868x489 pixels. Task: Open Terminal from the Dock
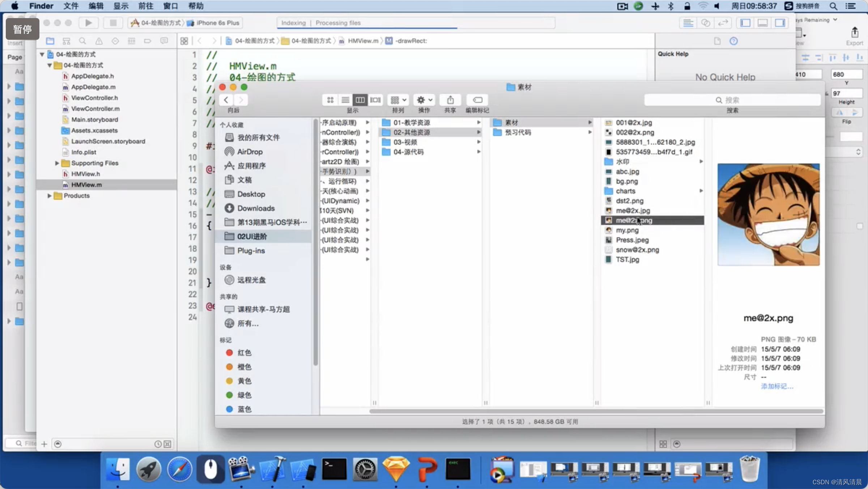tap(334, 469)
